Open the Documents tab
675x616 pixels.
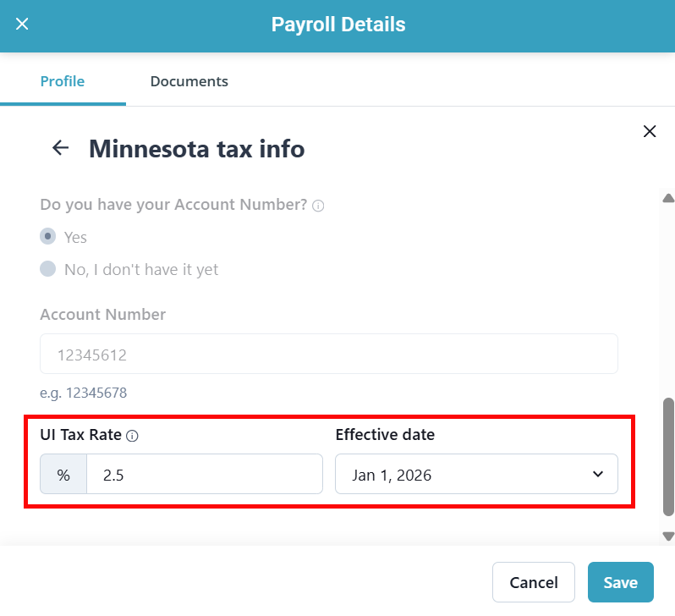click(189, 82)
